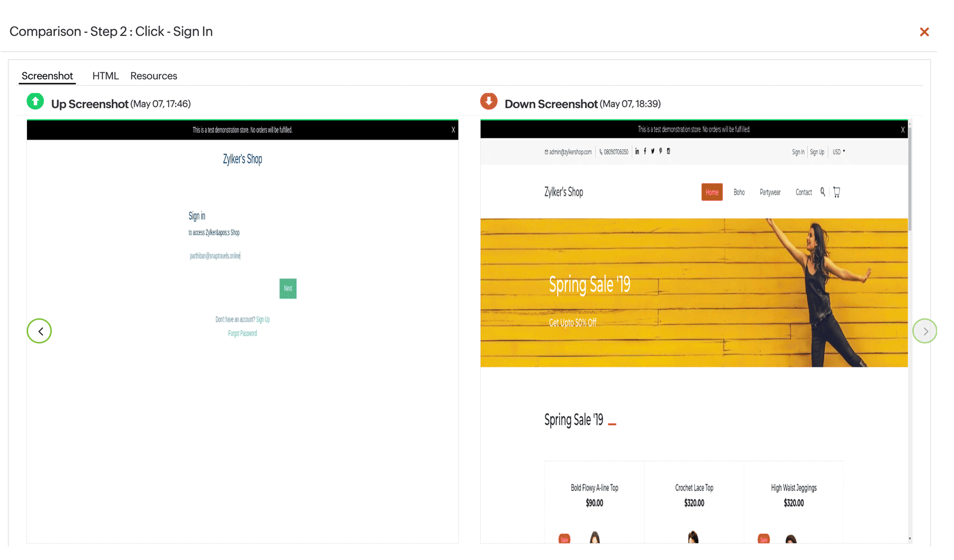Click the green Up Screenshot arrow icon
Viewport: 954px width, 560px height.
pyautogui.click(x=36, y=101)
